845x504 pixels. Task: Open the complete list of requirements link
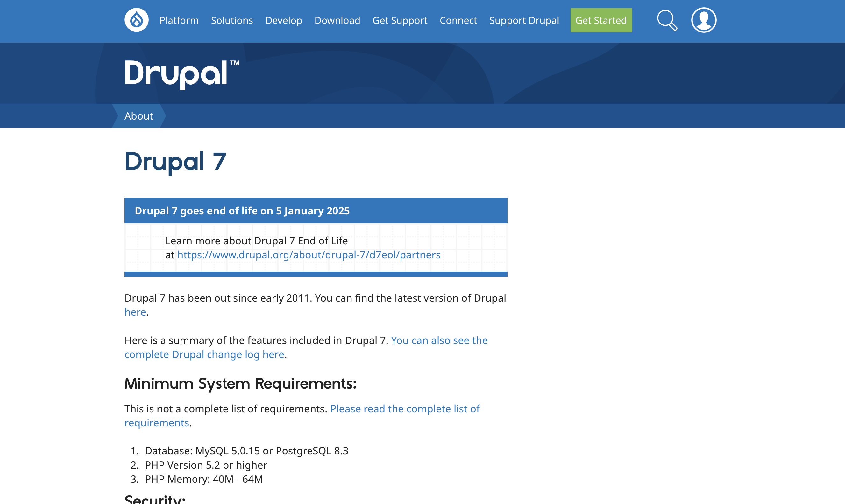click(302, 415)
